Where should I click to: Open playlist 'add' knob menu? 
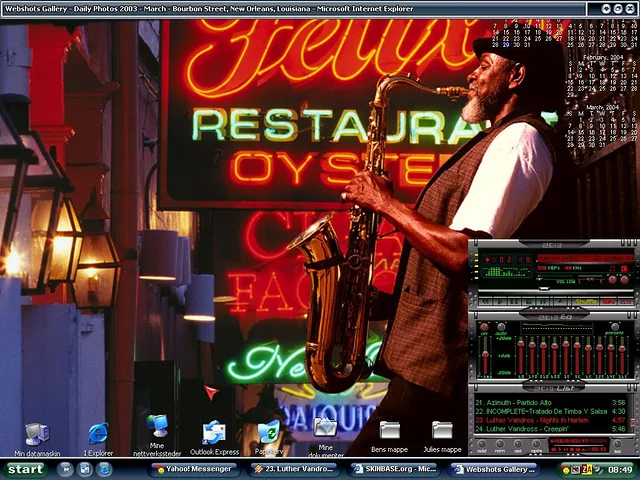point(482,444)
